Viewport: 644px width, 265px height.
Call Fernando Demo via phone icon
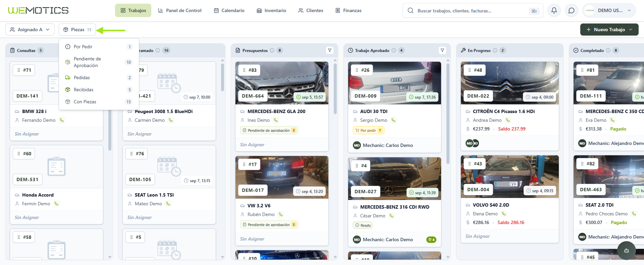tap(62, 120)
